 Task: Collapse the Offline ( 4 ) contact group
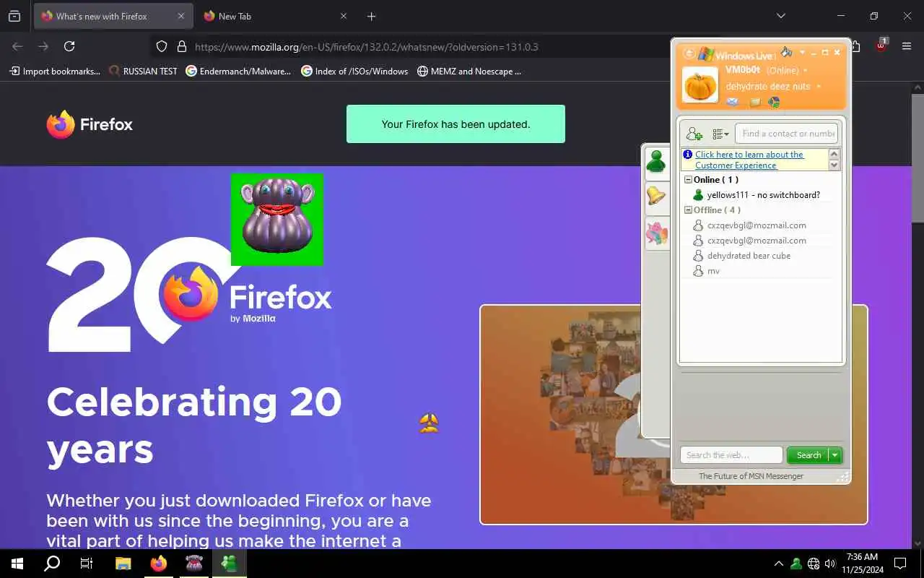click(689, 210)
